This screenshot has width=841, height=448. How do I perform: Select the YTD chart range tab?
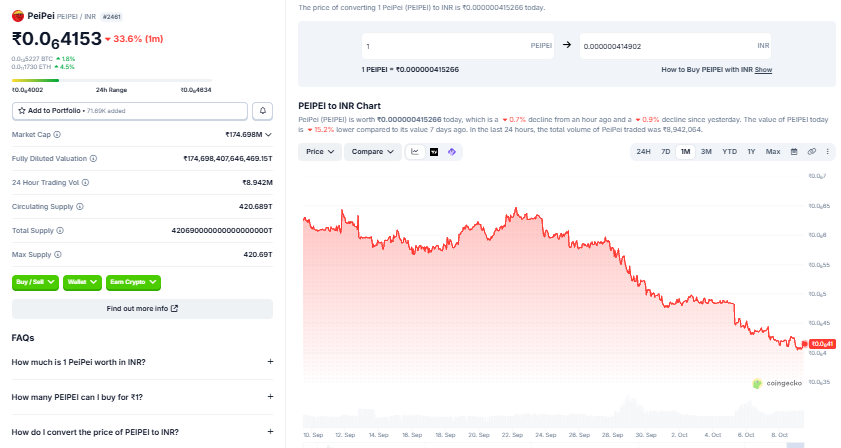729,152
